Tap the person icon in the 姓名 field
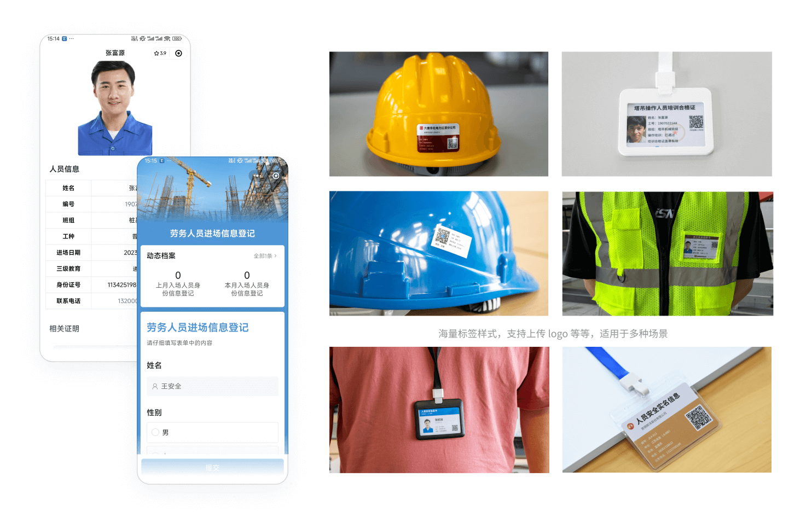 [155, 386]
